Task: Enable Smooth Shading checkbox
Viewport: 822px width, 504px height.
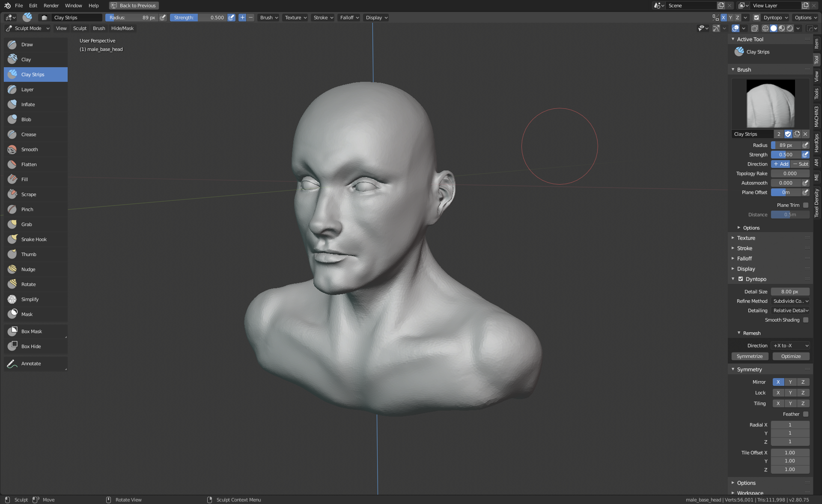Action: [x=806, y=320]
